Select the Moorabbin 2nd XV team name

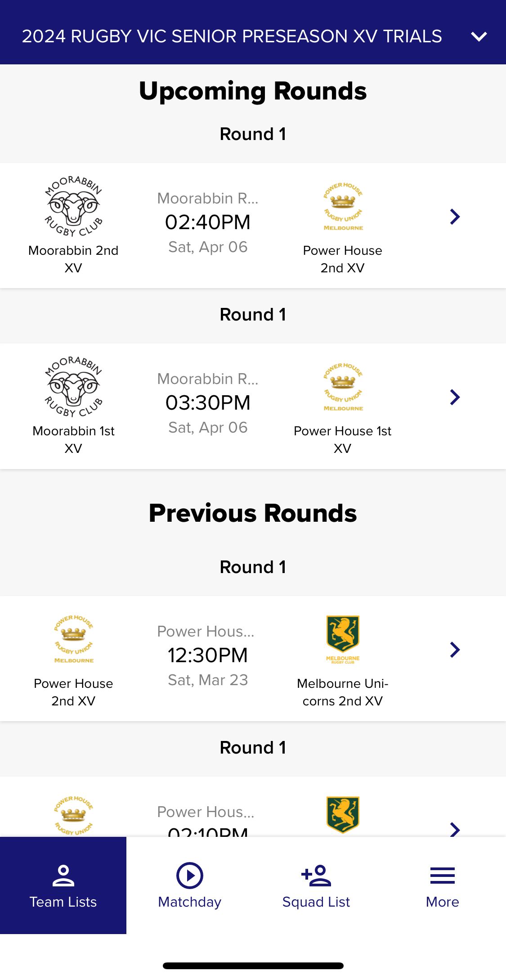point(73,259)
